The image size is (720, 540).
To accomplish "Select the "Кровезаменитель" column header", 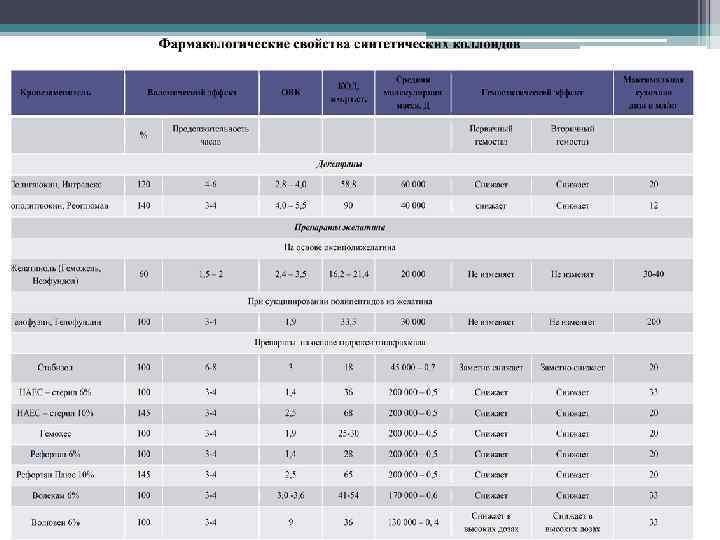I will (x=68, y=92).
